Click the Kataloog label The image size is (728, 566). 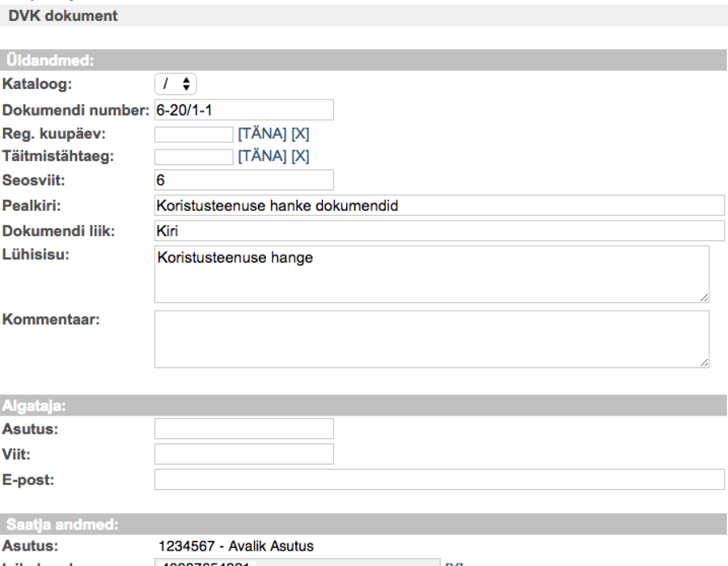37,84
